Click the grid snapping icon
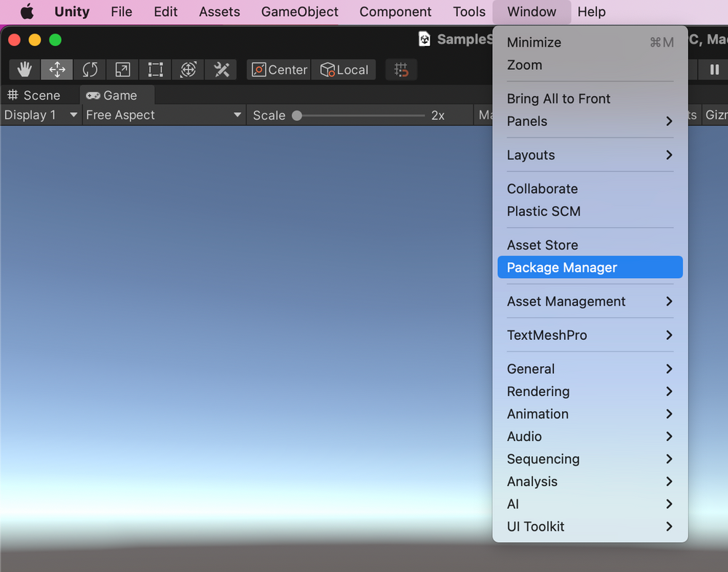The height and width of the screenshot is (572, 728). coord(401,69)
